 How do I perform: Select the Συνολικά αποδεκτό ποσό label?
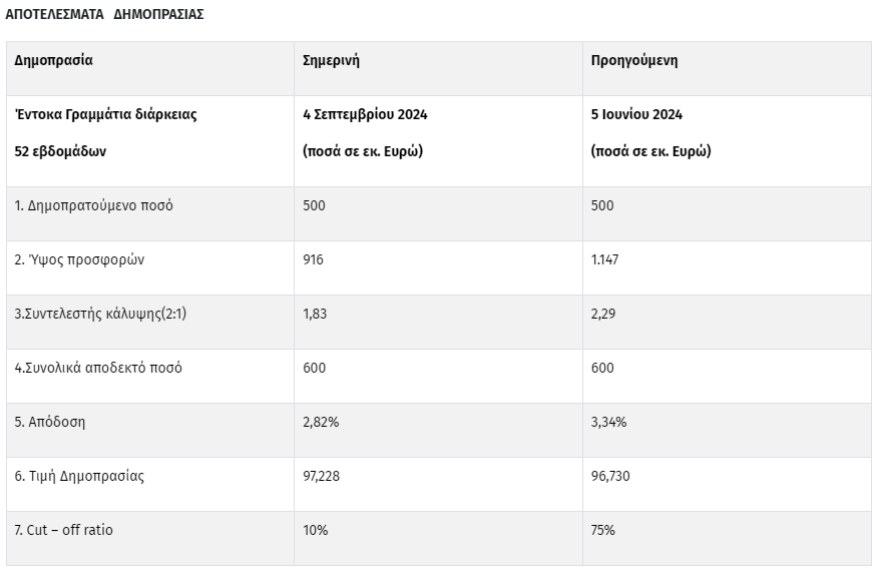98,367
